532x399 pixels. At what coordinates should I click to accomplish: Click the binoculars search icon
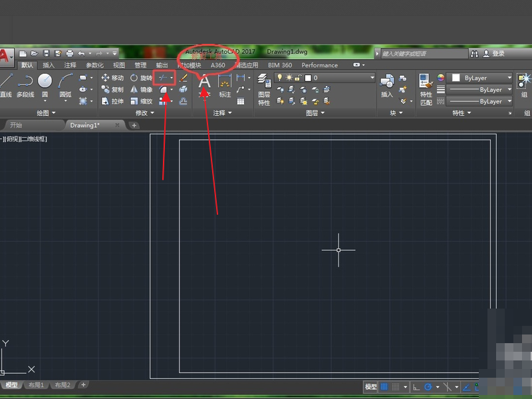474,54
